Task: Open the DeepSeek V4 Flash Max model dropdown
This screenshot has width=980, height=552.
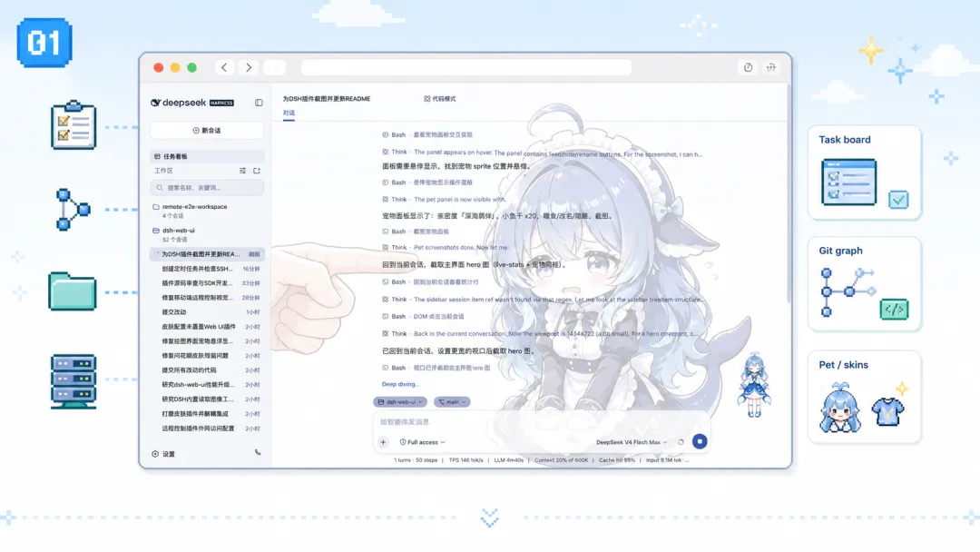Action: (632, 442)
